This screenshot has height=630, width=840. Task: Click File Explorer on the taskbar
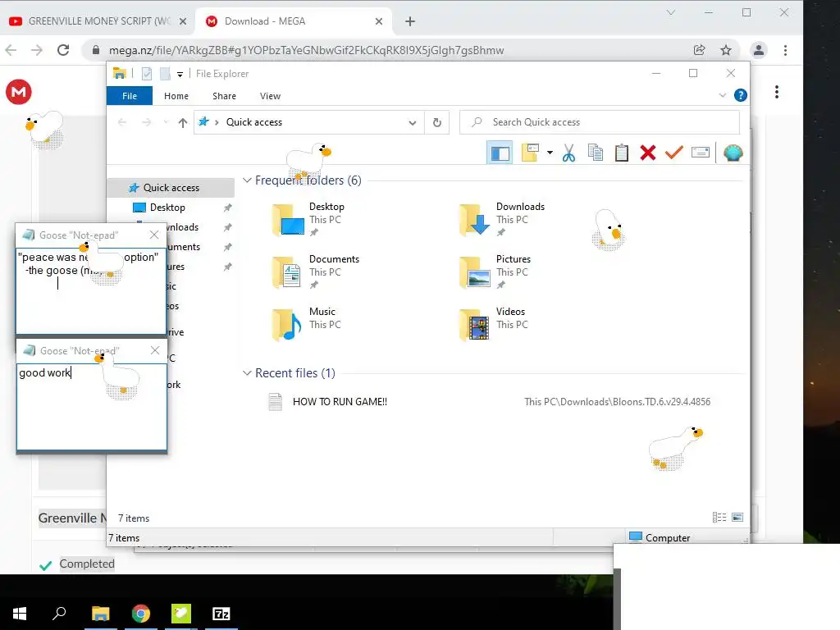100,614
